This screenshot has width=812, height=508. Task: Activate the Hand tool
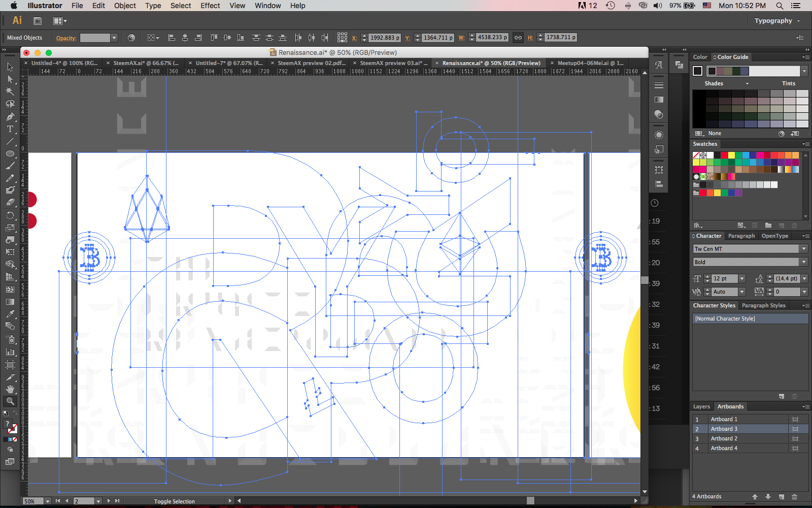coord(10,389)
